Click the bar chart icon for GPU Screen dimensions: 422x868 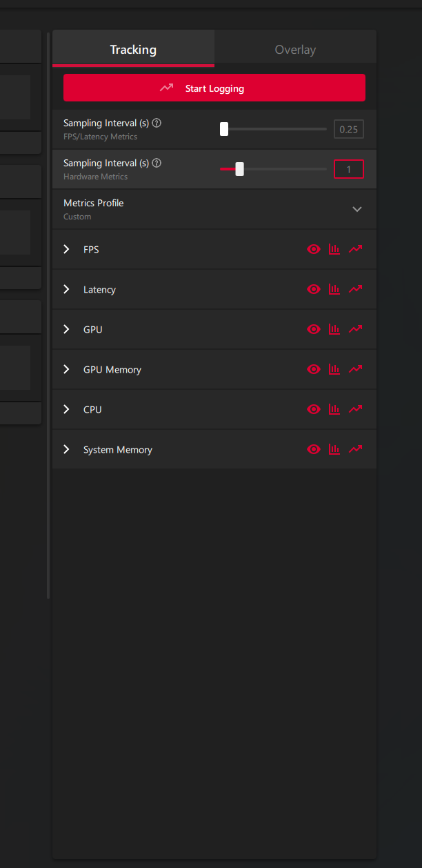coord(334,329)
